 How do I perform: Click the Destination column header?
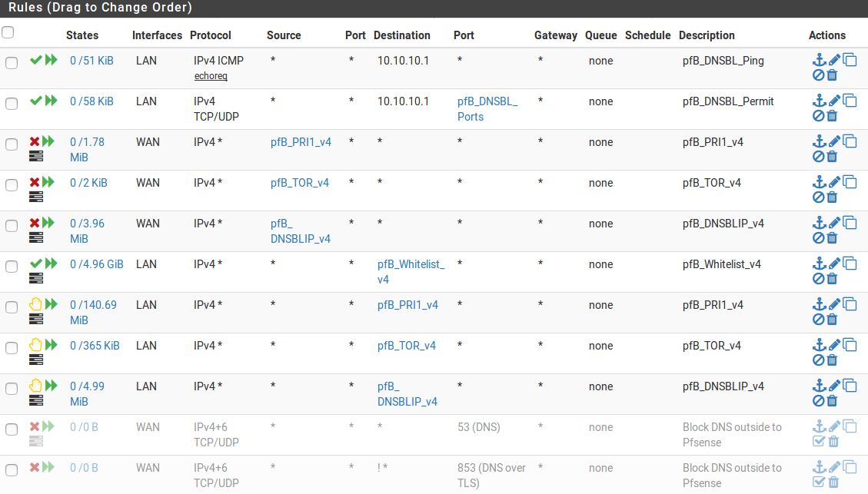pyautogui.click(x=402, y=35)
